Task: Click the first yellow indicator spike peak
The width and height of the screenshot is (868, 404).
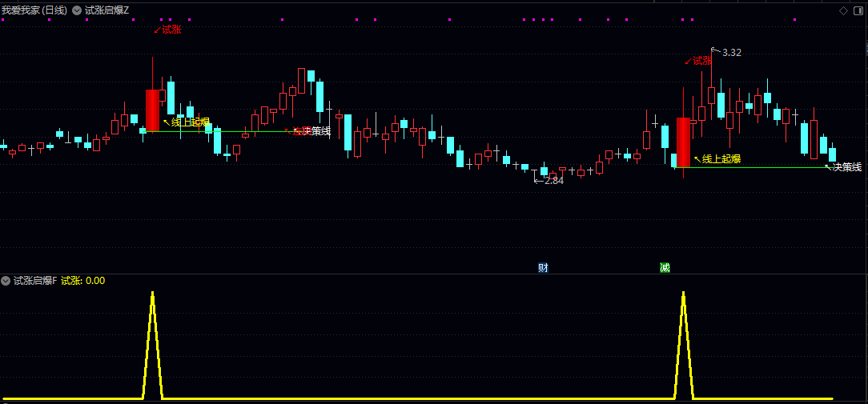Action: click(x=152, y=294)
